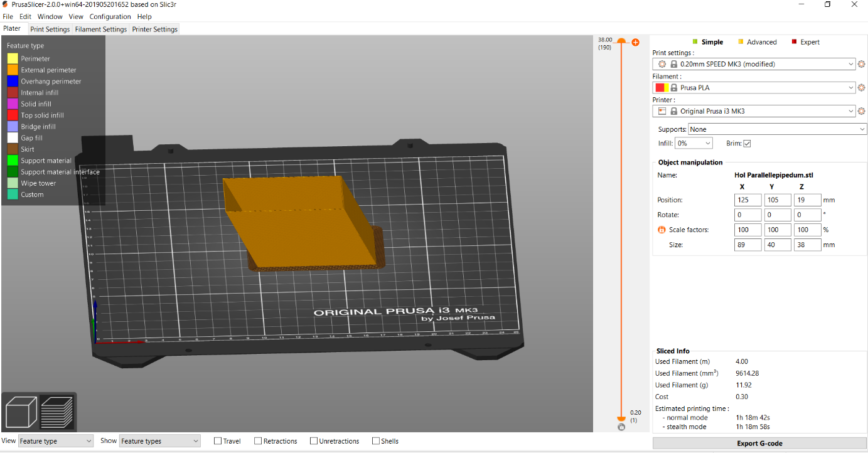Screen dimensions: 868x453
Task: Enable the Travel checkbox
Action: coord(218,441)
